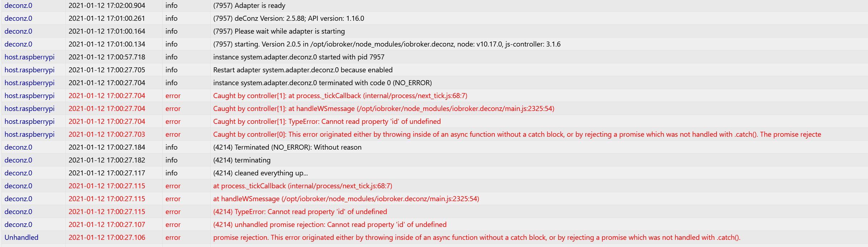The image size is (868, 247).
Task: Select error timestamp 2021-01-12 17:00:27.106
Action: point(107,237)
